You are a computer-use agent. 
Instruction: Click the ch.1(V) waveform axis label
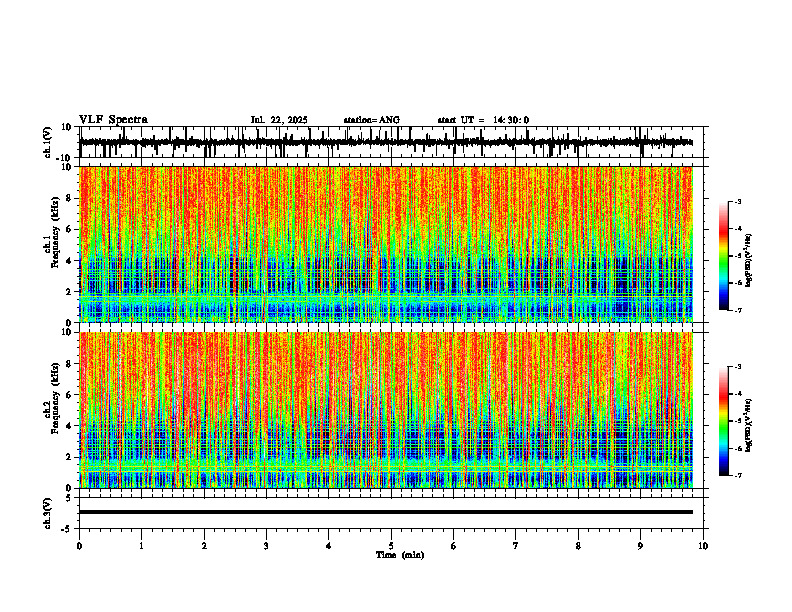point(48,142)
